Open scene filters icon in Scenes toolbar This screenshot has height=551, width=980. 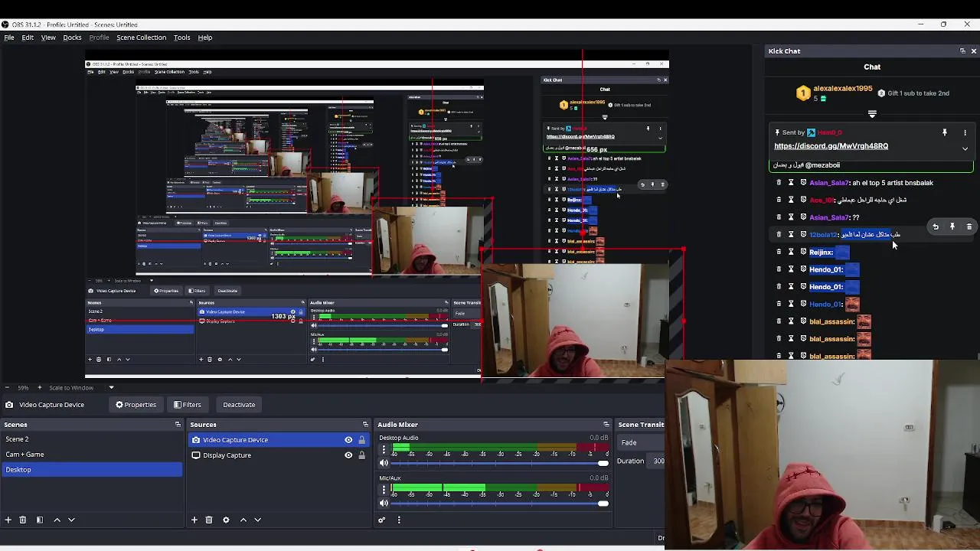40,520
